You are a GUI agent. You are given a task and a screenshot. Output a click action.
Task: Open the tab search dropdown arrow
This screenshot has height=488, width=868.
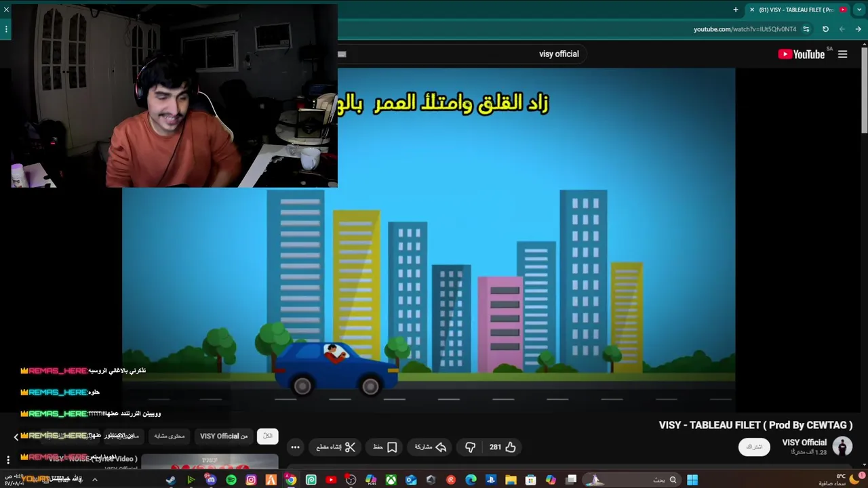coord(859,9)
